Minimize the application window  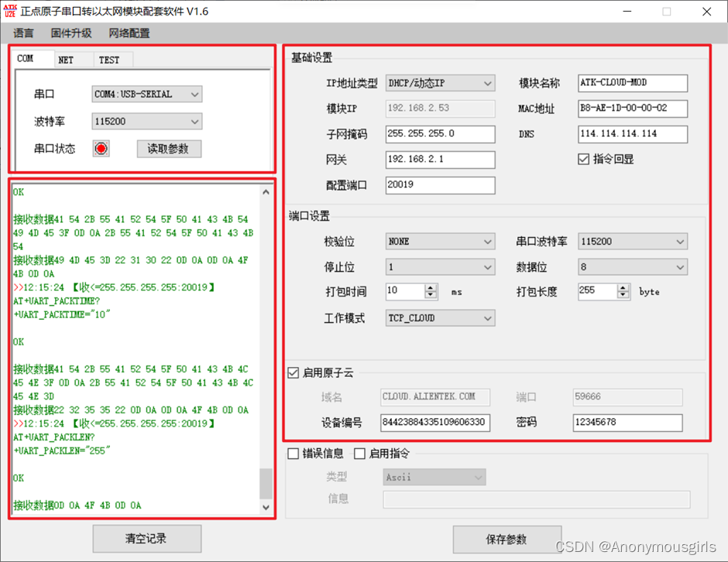coord(627,11)
